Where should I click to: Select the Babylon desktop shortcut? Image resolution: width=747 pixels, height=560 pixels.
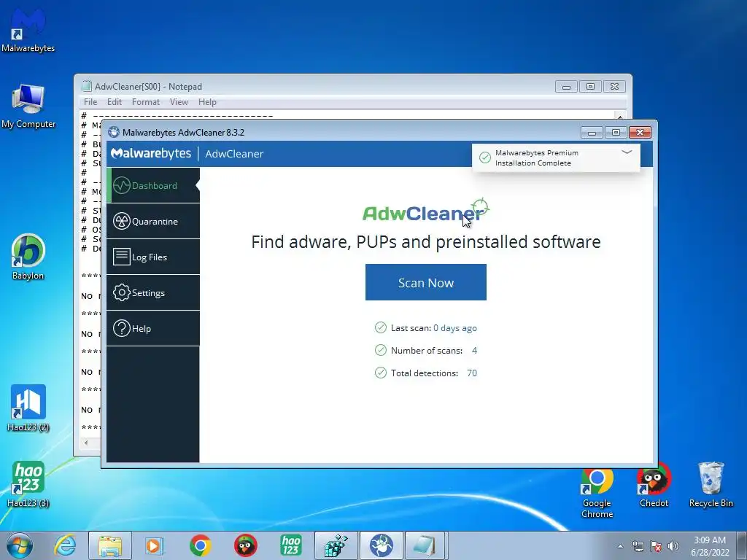point(28,257)
